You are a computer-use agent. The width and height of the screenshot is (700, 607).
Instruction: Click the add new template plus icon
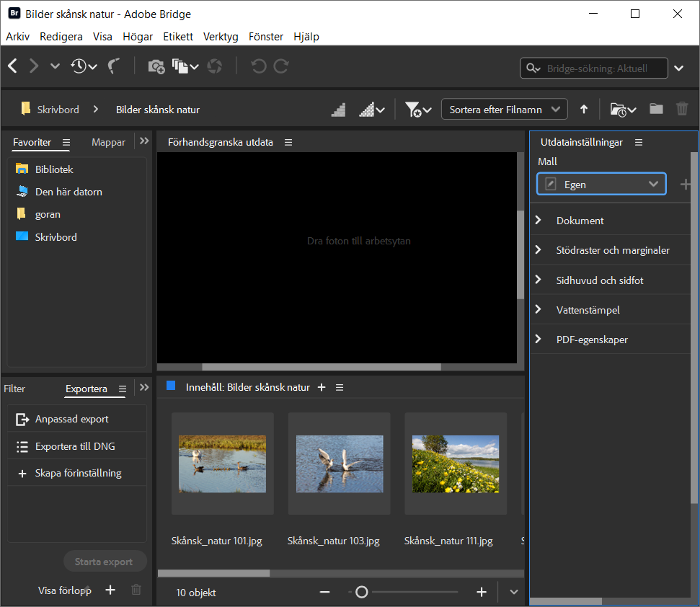click(x=684, y=185)
